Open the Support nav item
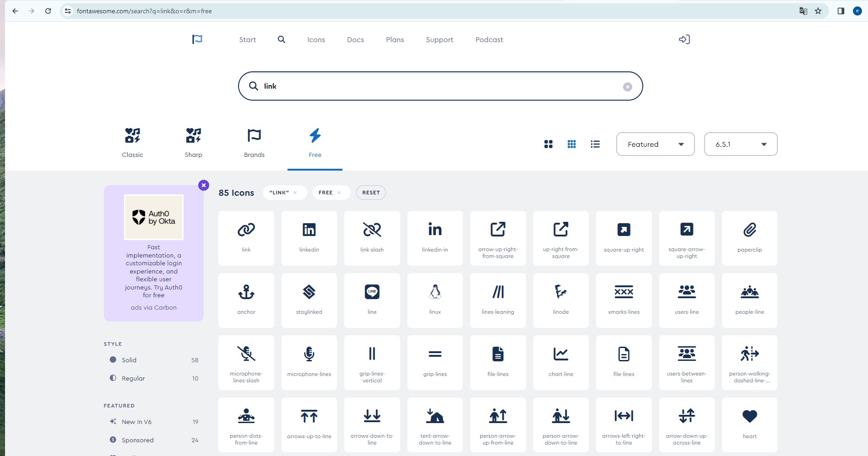 [x=439, y=40]
